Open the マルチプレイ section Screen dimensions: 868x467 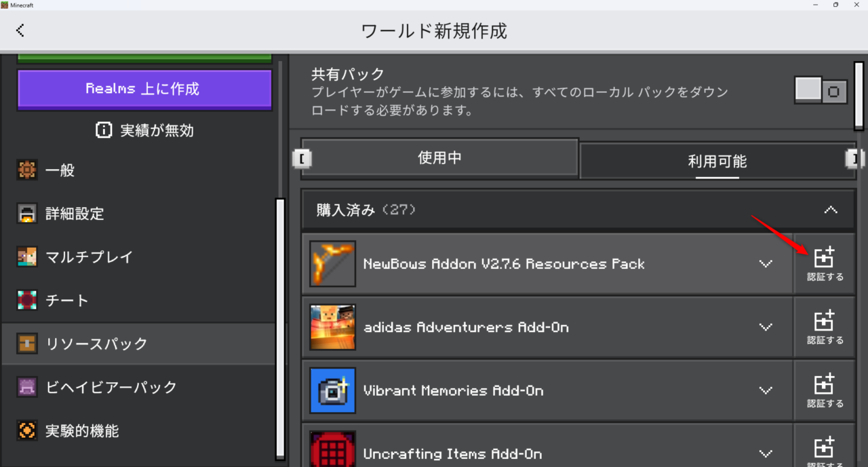click(x=138, y=257)
